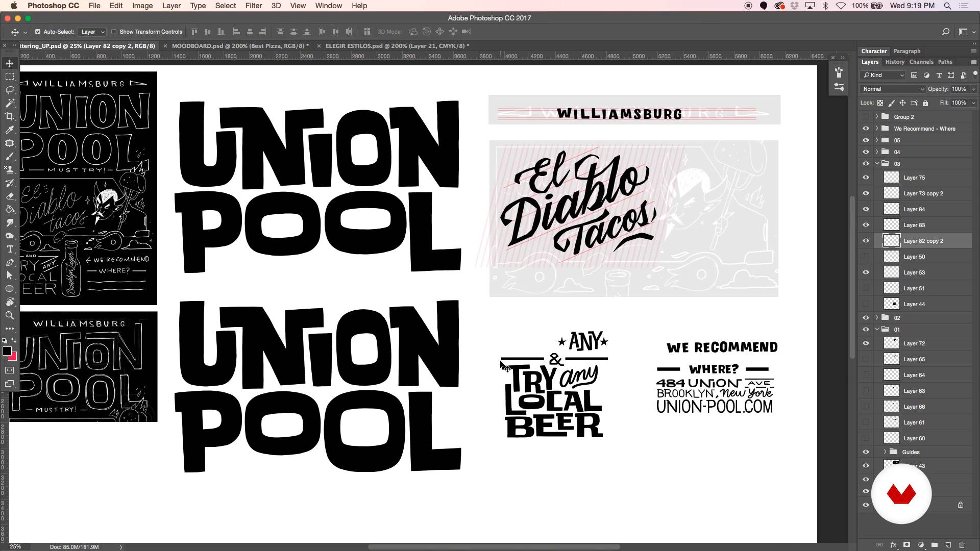Open the Opacity slider dropdown arrow
Image resolution: width=980 pixels, height=551 pixels.
[973, 89]
